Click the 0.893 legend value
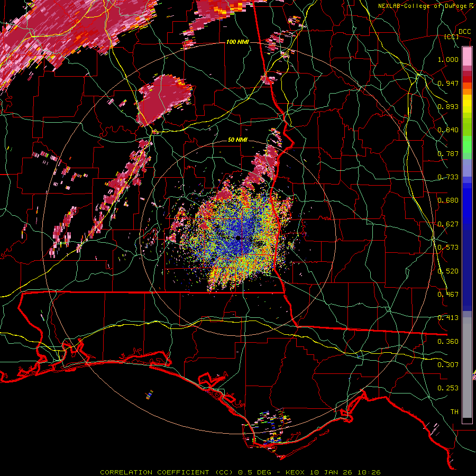The image size is (476, 476). tap(448, 106)
